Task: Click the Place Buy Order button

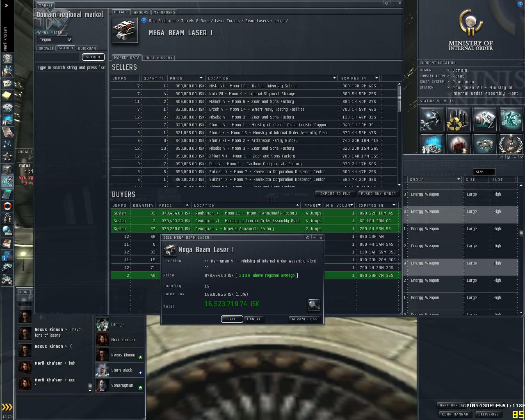Action: coord(379,194)
